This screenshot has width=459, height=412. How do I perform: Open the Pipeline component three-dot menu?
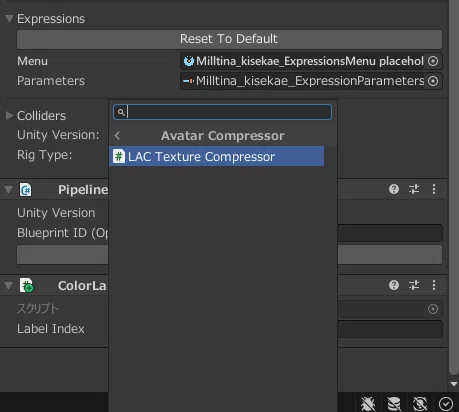click(x=434, y=189)
